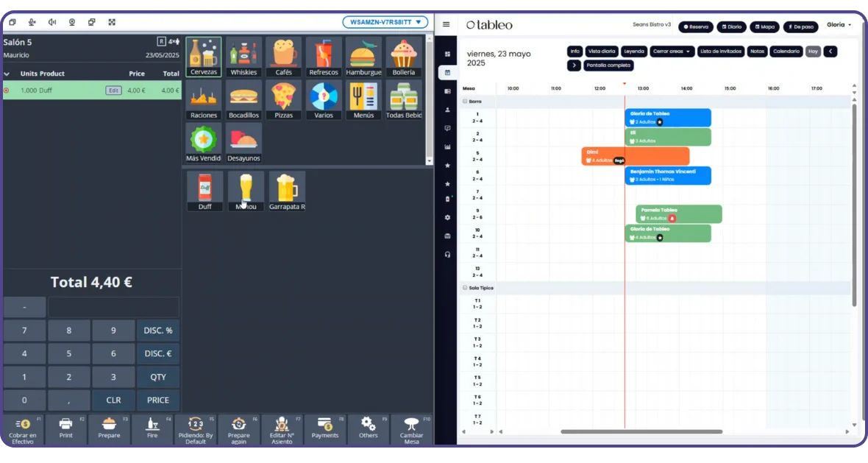868x463 pixels.
Task: Open the Cerrar areas dropdown
Action: tap(672, 52)
